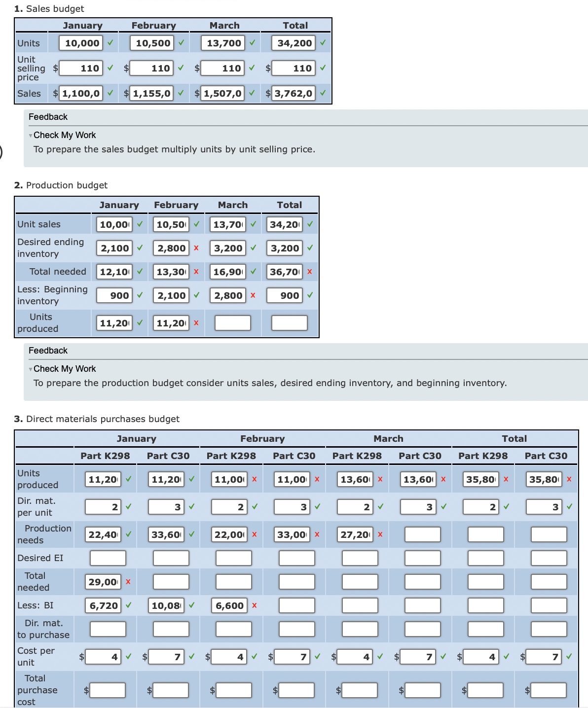Click the Total needed empty field for February Part K298

pos(233,582)
